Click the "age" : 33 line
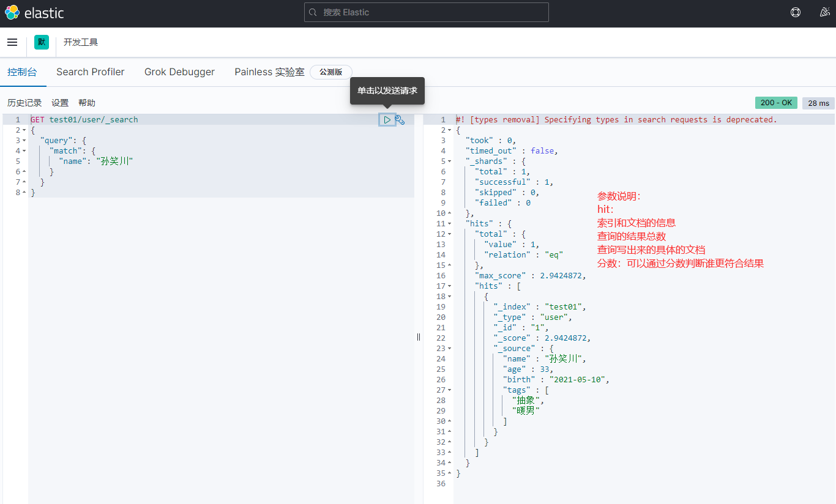Viewport: 836px width, 504px height. [528, 369]
